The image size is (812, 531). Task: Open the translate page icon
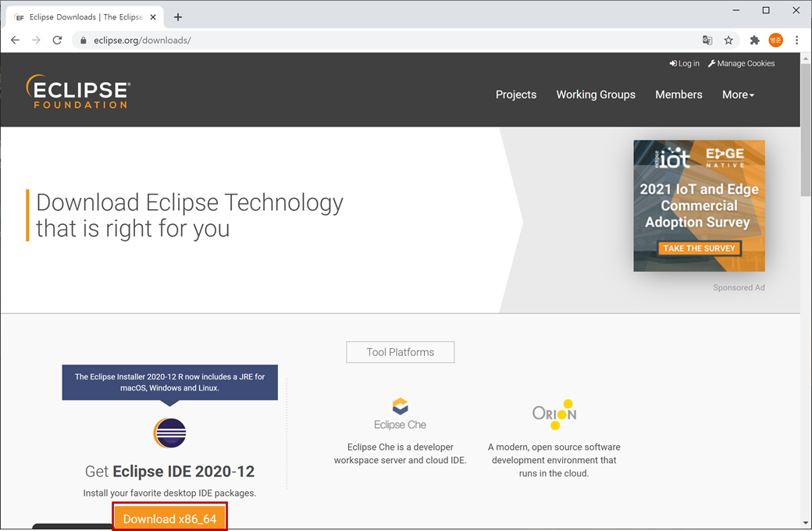point(707,40)
